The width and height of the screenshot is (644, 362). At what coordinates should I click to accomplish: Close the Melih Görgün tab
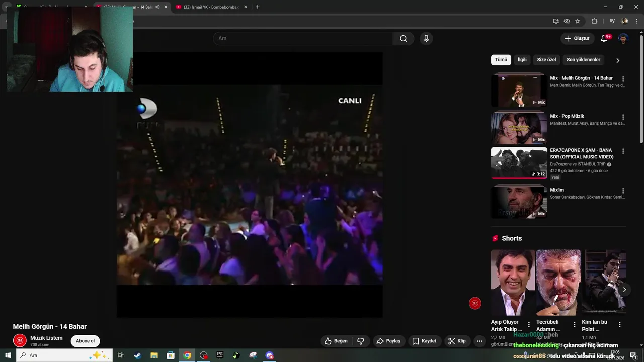pos(166,7)
